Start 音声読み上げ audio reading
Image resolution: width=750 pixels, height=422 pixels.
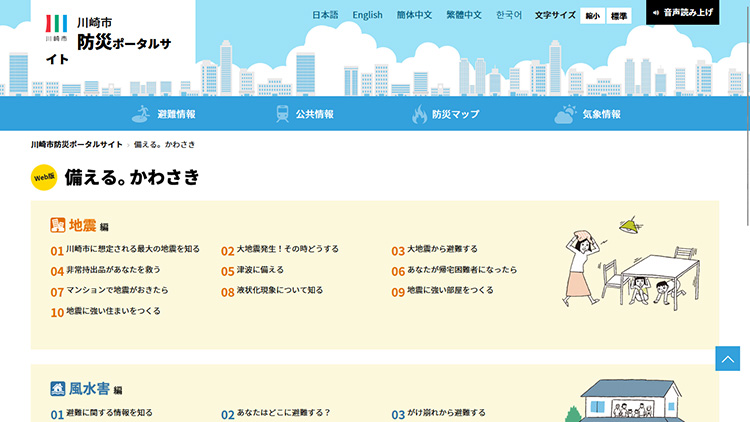point(682,13)
